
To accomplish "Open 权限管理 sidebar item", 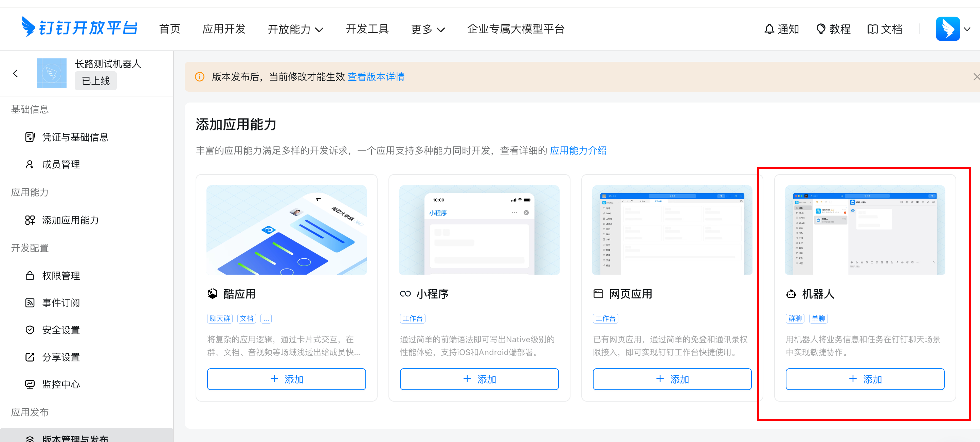I will (61, 275).
